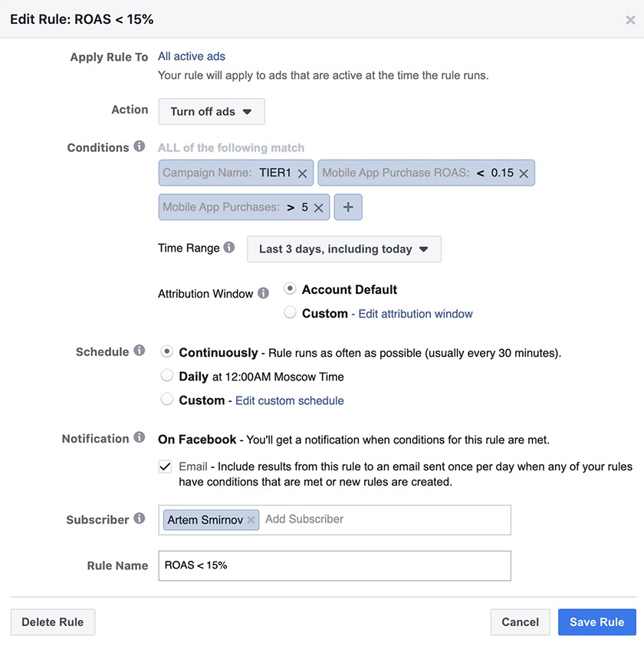The width and height of the screenshot is (644, 646).
Task: Remove the Mobile App Purchases condition
Action: click(x=319, y=208)
